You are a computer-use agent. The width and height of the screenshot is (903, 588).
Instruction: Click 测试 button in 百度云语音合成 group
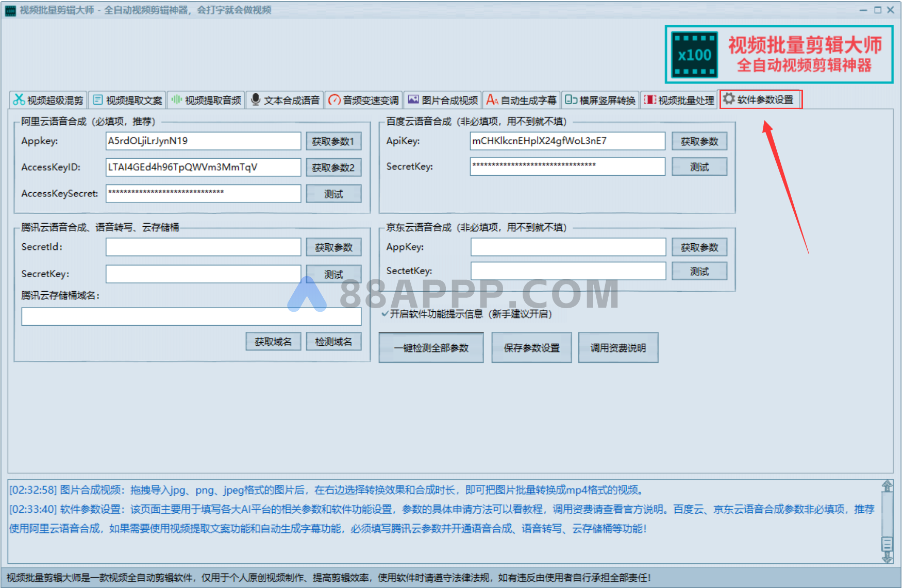tap(699, 167)
